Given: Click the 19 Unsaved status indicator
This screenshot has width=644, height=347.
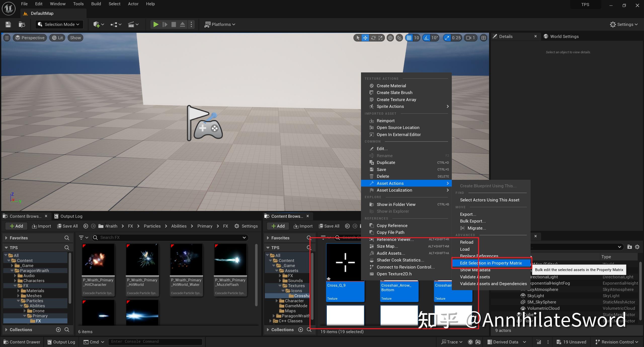Looking at the screenshot, I should click(x=571, y=342).
